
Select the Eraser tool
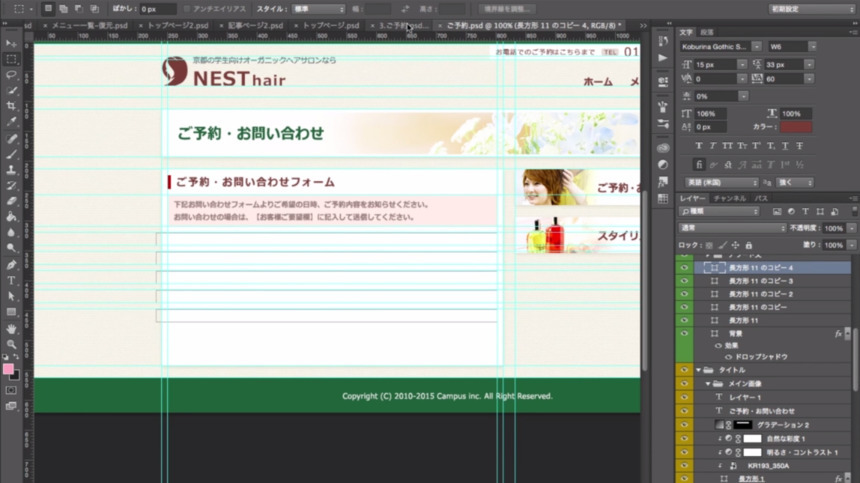tap(11, 201)
